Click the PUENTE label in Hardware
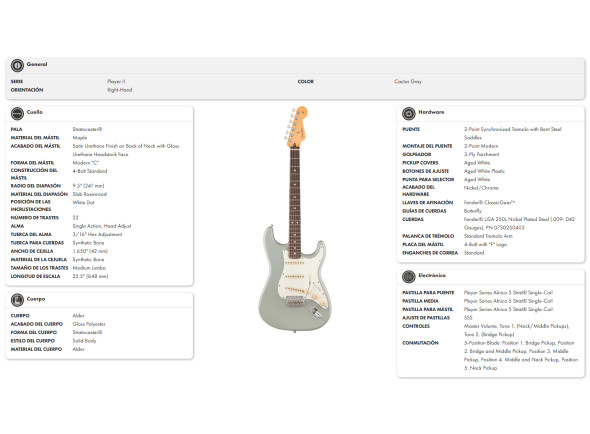This screenshot has width=590, height=434. (411, 129)
